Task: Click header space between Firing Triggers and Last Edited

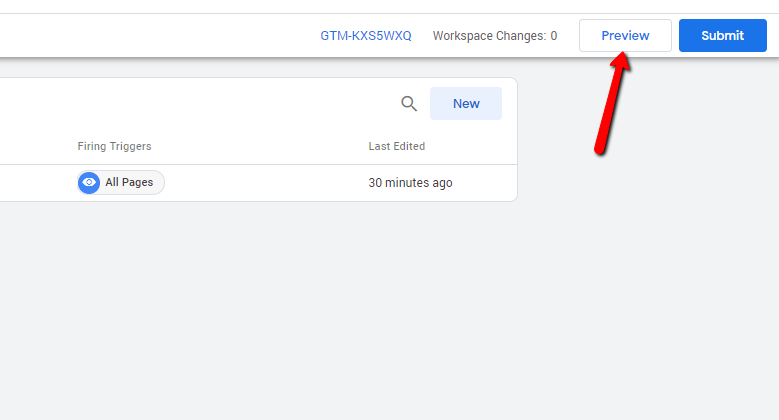Action: 260,146
